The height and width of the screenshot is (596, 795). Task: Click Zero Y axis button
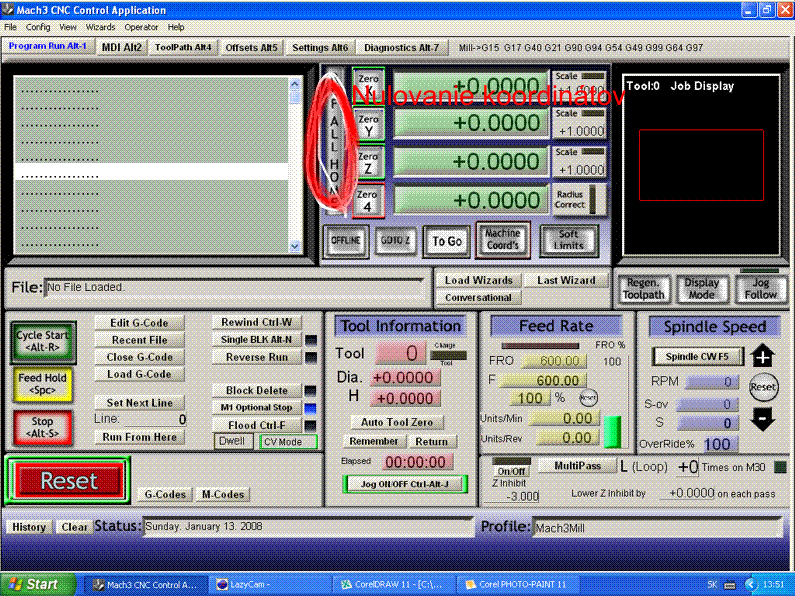point(368,124)
